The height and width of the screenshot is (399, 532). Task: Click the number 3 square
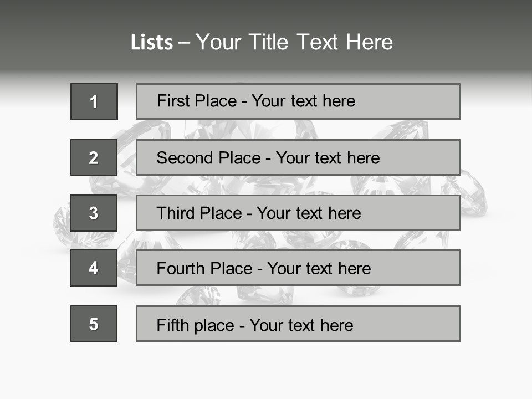(x=94, y=213)
